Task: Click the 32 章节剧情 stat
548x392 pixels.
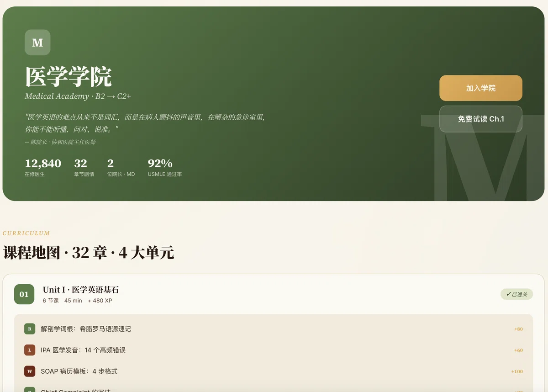Action: click(84, 167)
